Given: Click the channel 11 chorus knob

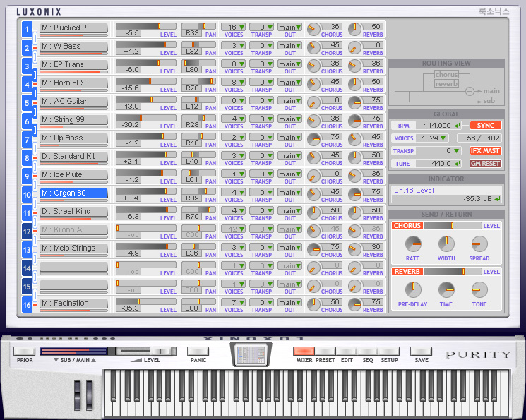Looking at the screenshot, I should [x=313, y=213].
